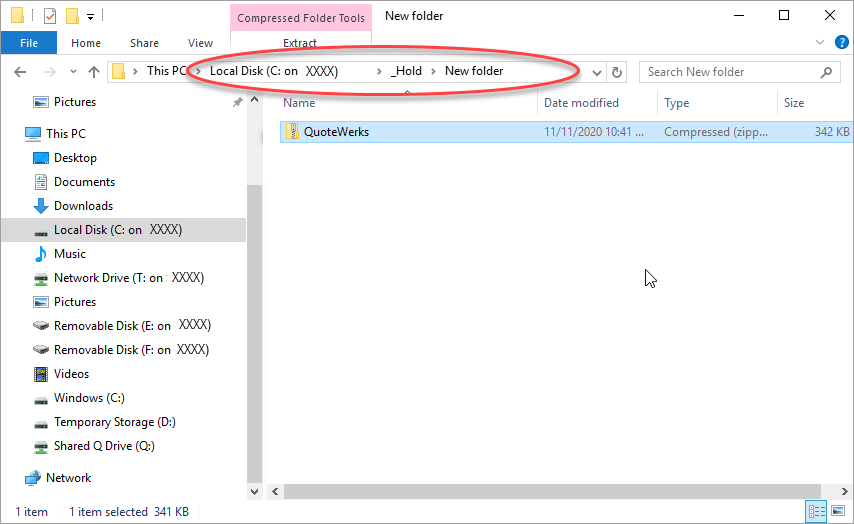The image size is (854, 524).
Task: Switch to the Home ribbon tab
Action: [x=86, y=43]
